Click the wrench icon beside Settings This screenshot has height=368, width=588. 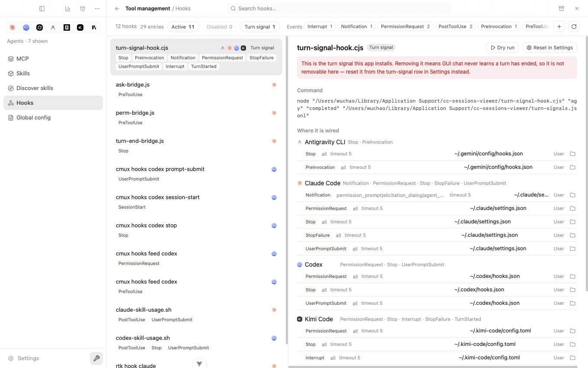tap(96, 358)
